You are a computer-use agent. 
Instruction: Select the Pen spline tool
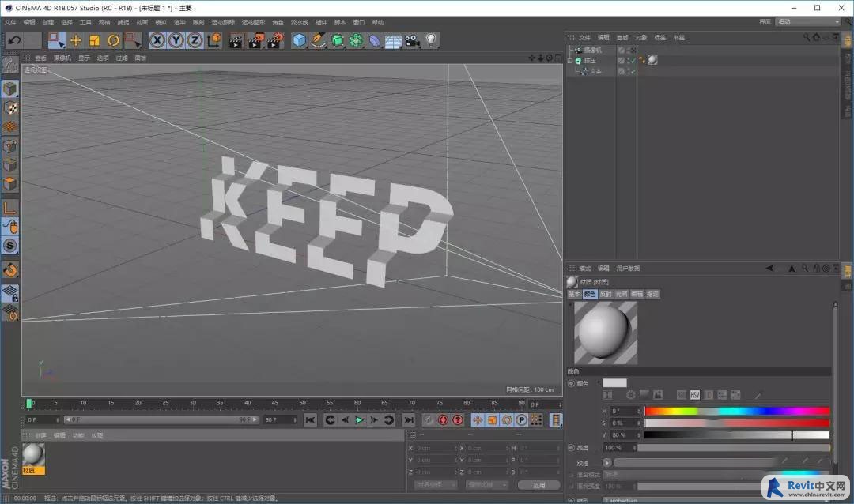[318, 41]
